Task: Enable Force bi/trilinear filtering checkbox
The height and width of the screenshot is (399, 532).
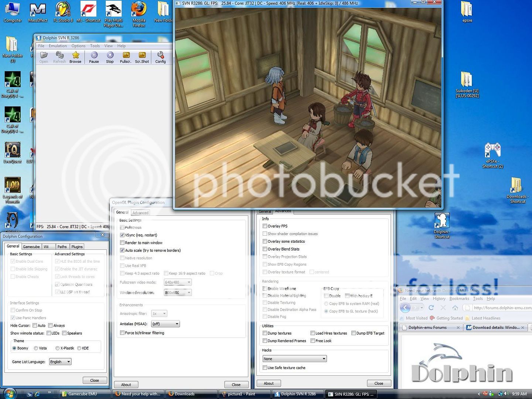Action: [122, 333]
